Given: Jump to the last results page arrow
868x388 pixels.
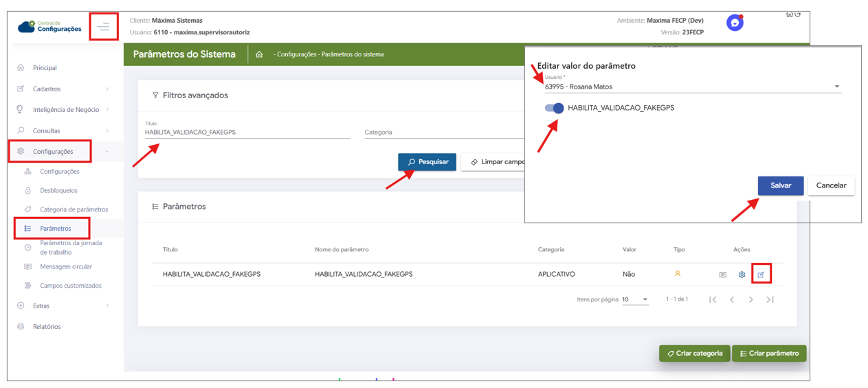Looking at the screenshot, I should [770, 299].
